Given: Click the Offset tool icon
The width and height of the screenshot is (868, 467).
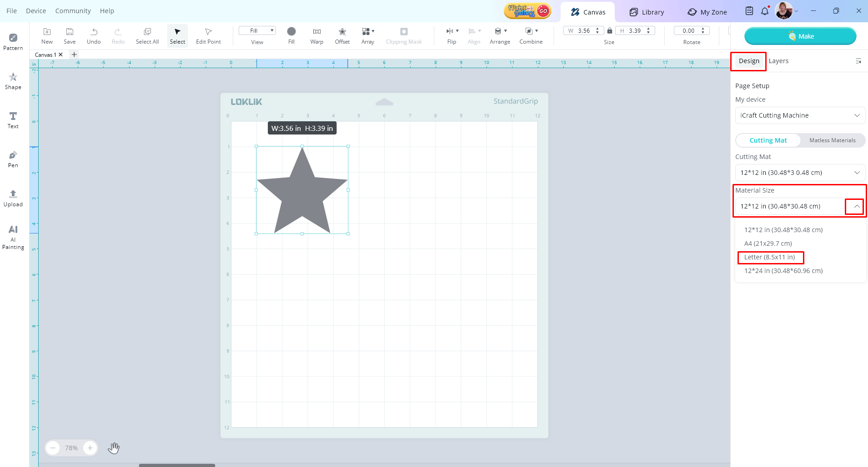Looking at the screenshot, I should [342, 35].
